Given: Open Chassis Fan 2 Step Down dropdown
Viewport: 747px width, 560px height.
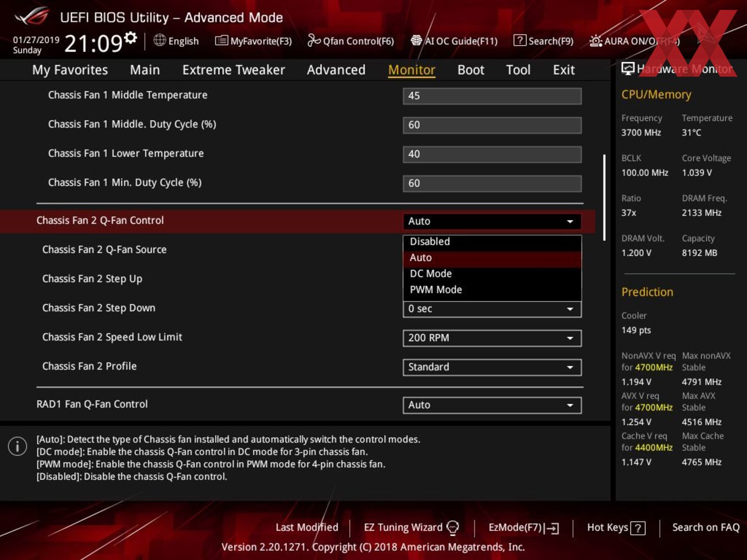Looking at the screenshot, I should coord(492,309).
